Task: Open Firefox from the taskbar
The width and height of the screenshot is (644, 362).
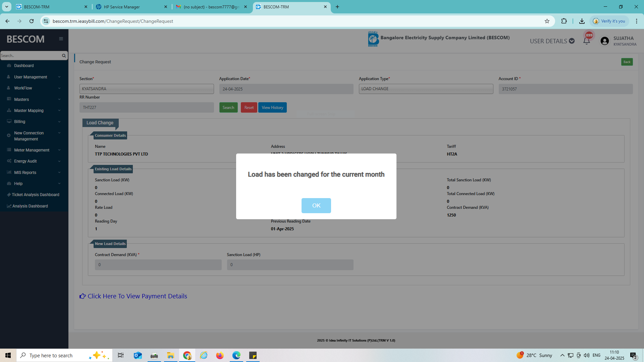Action: point(220,355)
